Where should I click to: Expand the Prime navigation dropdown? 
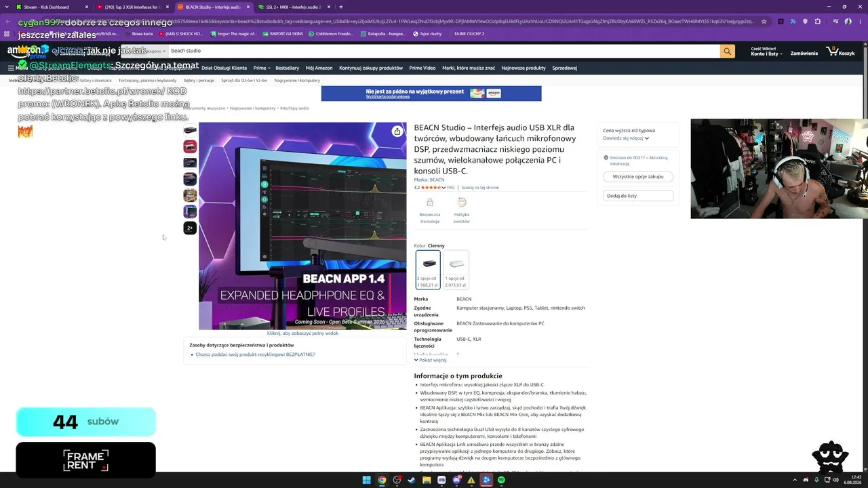(x=262, y=68)
